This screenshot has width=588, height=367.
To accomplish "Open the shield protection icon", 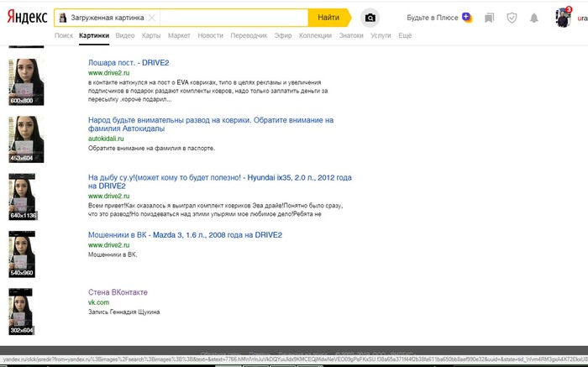I will pos(512,18).
